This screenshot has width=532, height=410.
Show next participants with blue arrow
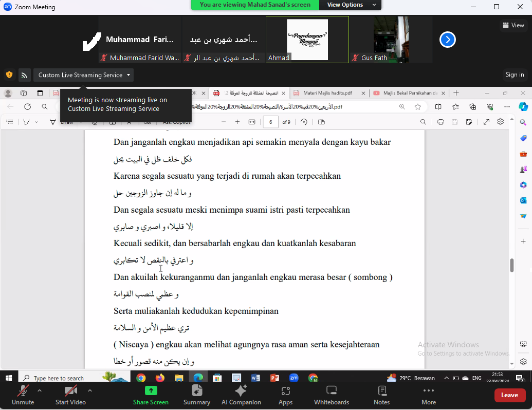click(448, 40)
